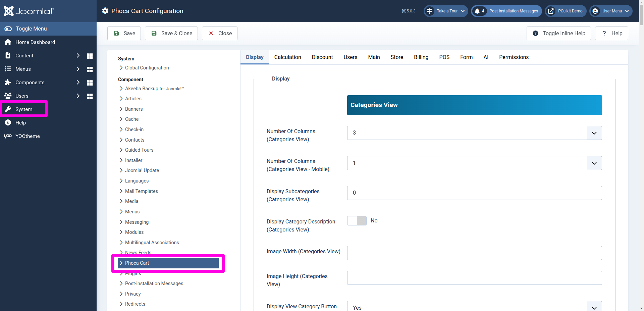Click the YOOtheme logo icon
This screenshot has width=644, height=311.
(8, 136)
